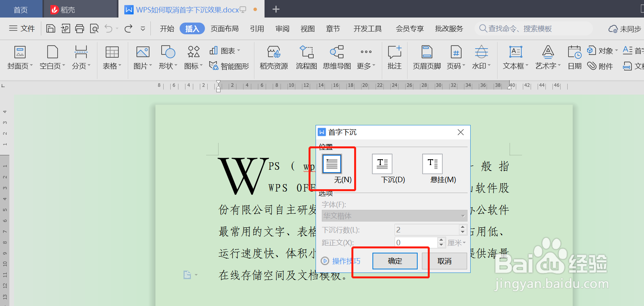
Task: Click the Print Preview icon
Action: click(x=94, y=28)
